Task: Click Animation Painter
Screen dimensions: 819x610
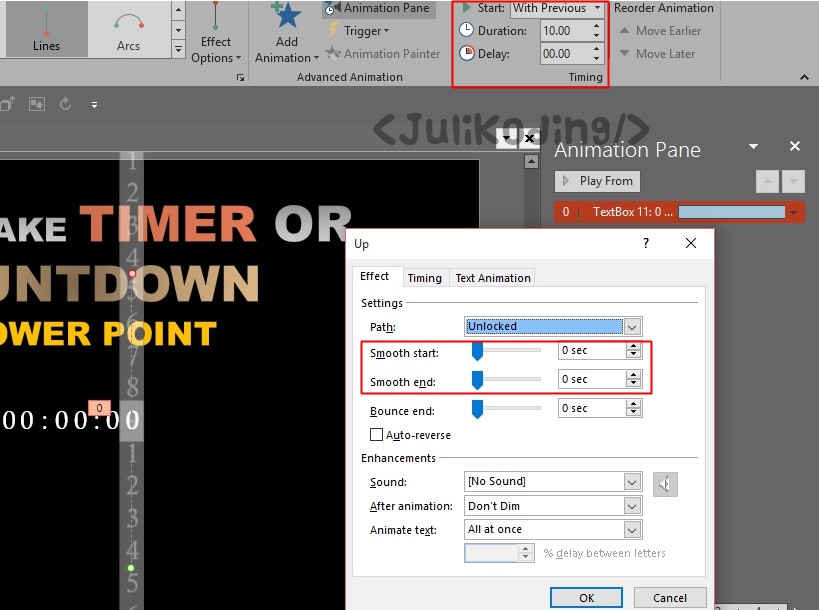Action: 383,54
